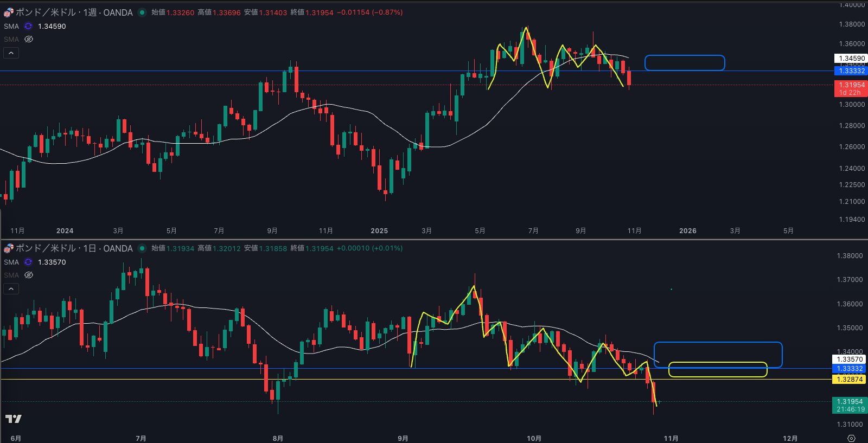
Task: Click the blue 1.33332 price label on weekly axis
Action: tap(851, 71)
